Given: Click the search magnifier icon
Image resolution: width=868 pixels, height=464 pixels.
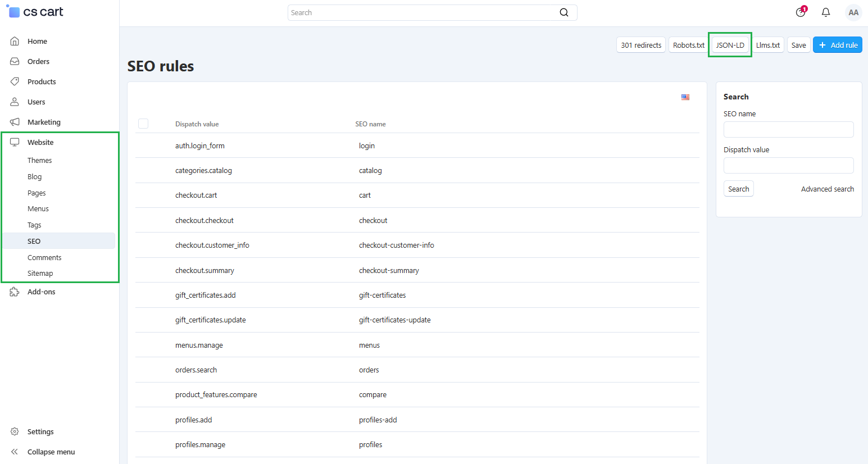Looking at the screenshot, I should pos(564,12).
